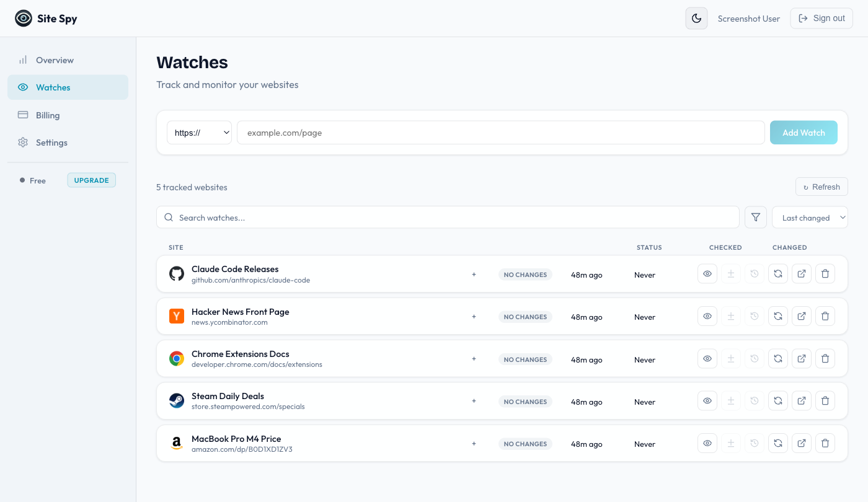Open the filter icon beside the search bar
This screenshot has height=502, width=868.
tap(755, 217)
